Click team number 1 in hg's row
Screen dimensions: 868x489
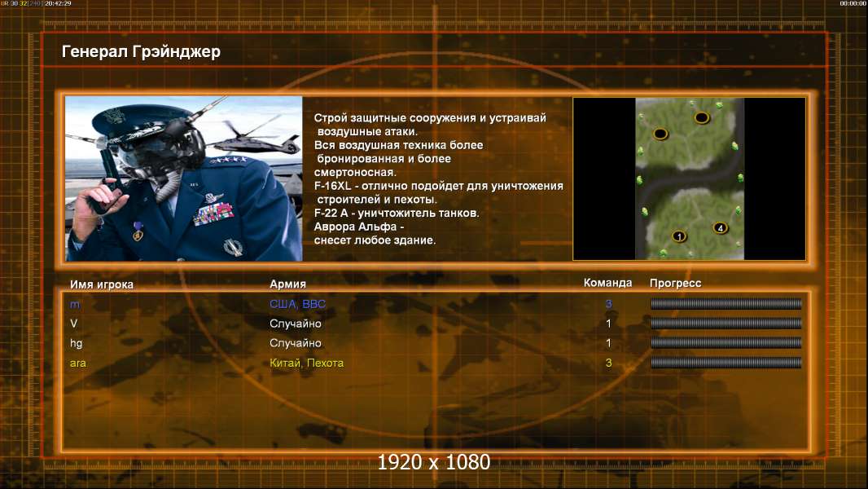pos(608,343)
